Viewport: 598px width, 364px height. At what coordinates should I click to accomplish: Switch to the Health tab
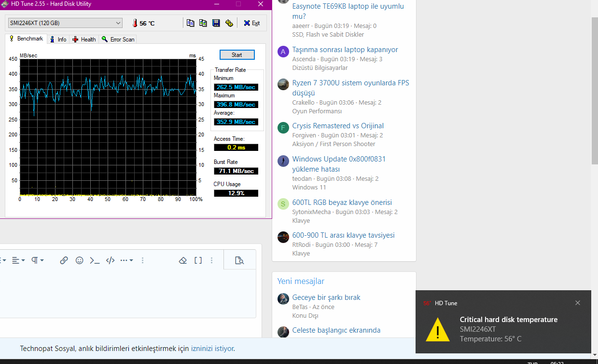[84, 40]
